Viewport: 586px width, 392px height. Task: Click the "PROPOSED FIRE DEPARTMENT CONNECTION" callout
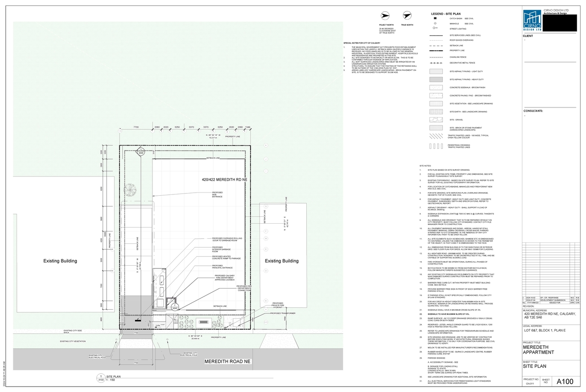point(244,288)
